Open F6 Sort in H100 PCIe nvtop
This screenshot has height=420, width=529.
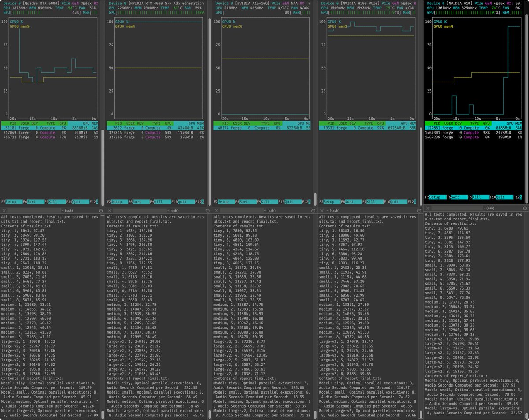point(351,202)
